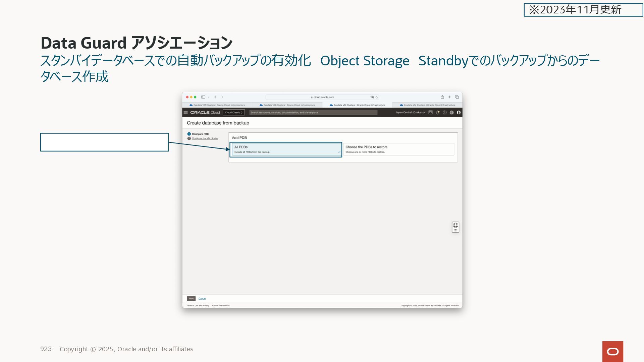Switch to the fourth Exadata VM Clusters tab
Image resolution: width=644 pixels, height=362 pixels.
[x=427, y=105]
